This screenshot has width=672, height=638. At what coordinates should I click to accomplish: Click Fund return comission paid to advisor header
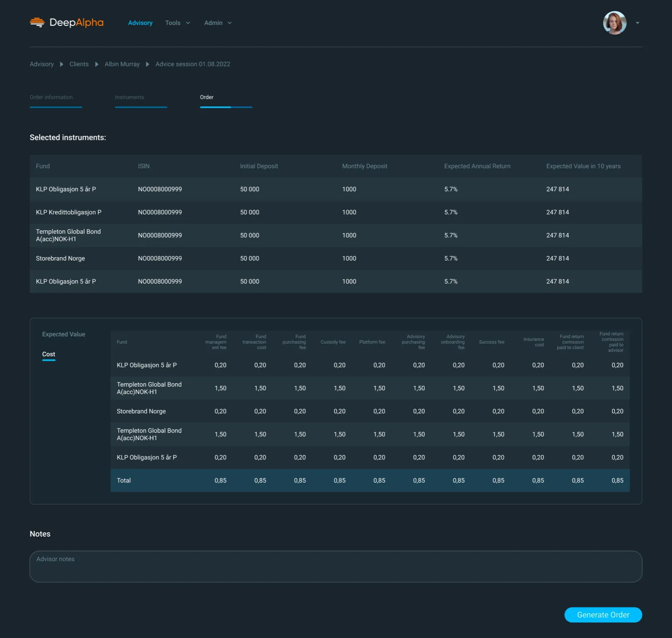point(612,342)
